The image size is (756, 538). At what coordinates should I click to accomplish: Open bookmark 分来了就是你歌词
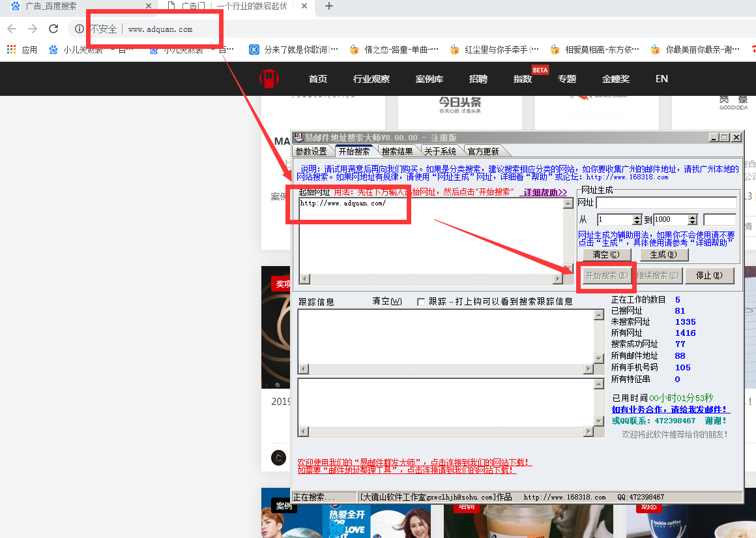pos(293,49)
